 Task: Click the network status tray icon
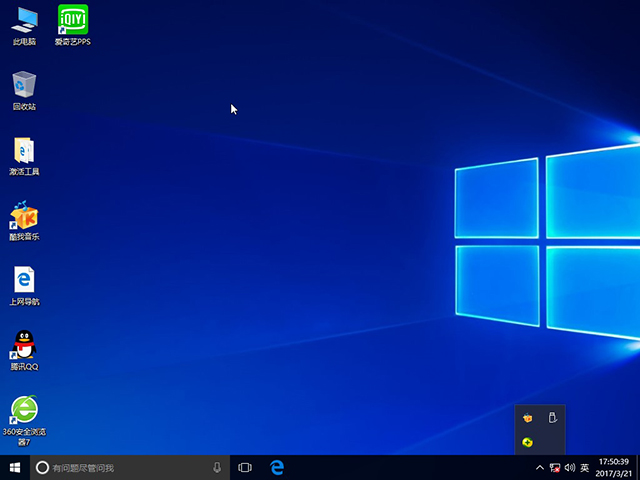[x=555, y=467]
